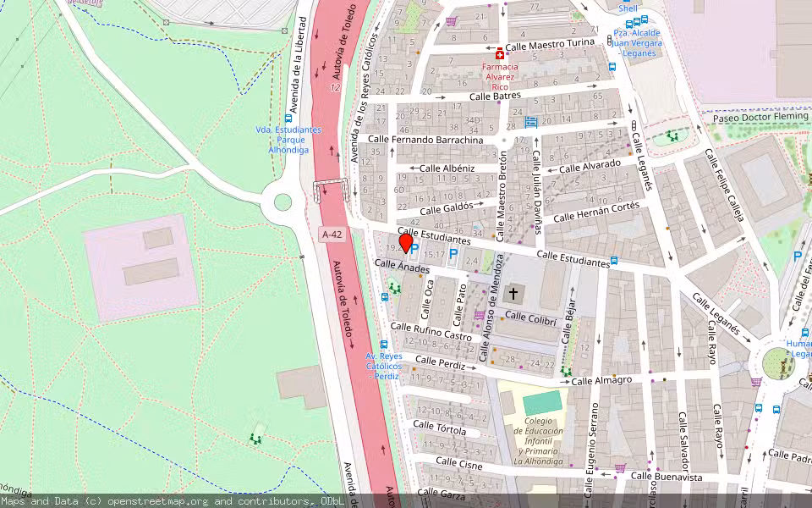Image resolution: width=812 pixels, height=508 pixels.
Task: Click the Av. Reyes Católicos - Perdiz label
Action: click(x=384, y=366)
